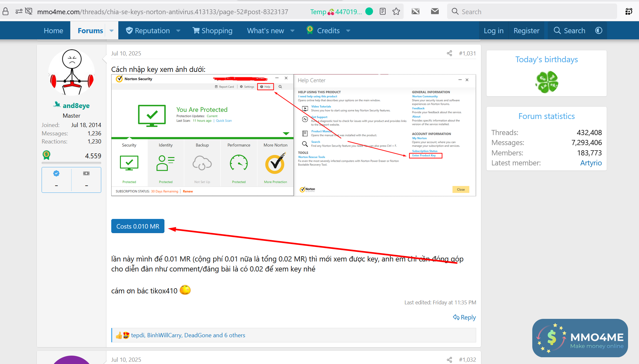Toggle the green Temp extension indicator
The width and height of the screenshot is (639, 364).
tap(369, 12)
